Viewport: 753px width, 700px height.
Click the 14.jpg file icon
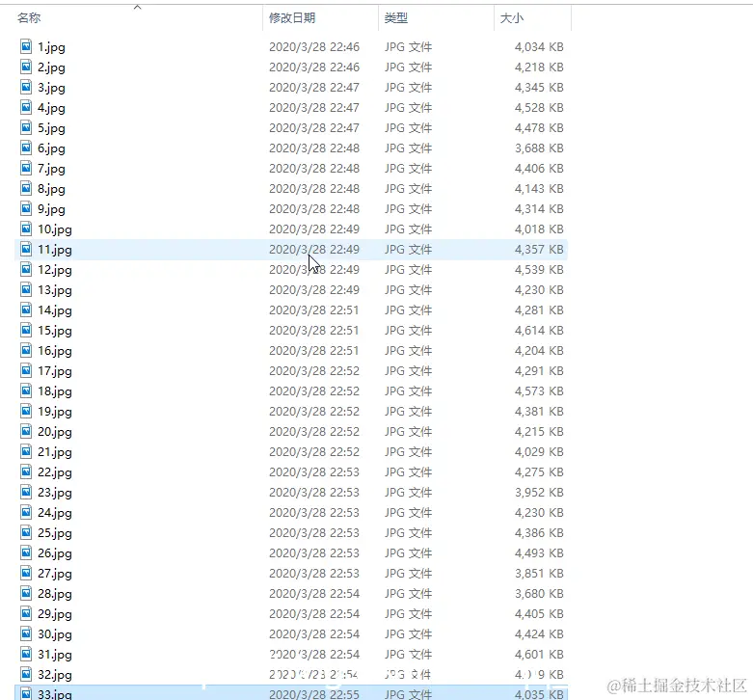click(x=26, y=310)
